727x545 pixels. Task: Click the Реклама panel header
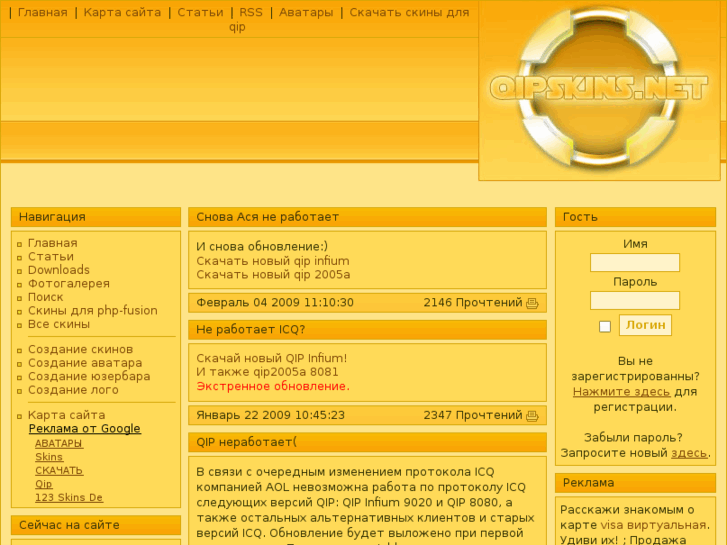coord(635,483)
